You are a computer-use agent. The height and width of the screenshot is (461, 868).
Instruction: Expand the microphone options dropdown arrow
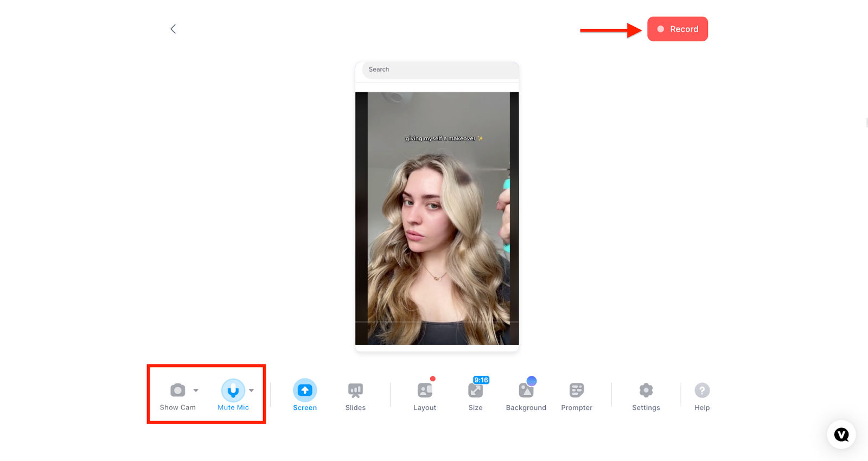click(251, 390)
